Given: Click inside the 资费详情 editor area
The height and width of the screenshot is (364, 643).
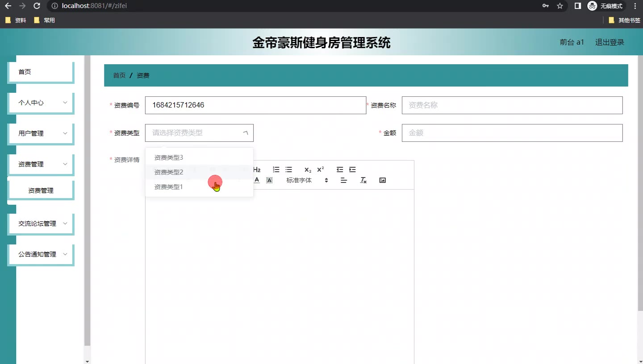Looking at the screenshot, I should (x=280, y=277).
